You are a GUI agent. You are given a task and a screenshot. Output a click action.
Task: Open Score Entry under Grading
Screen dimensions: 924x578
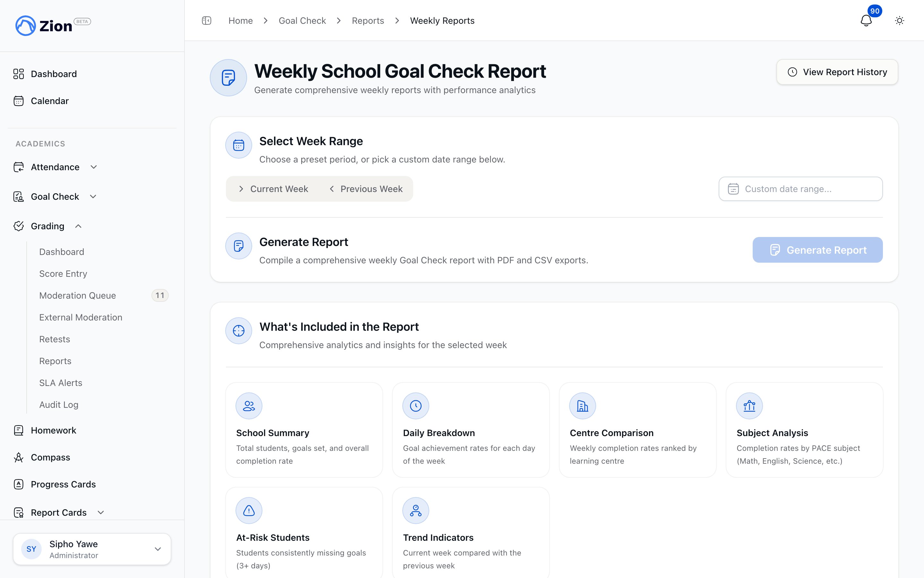point(63,274)
